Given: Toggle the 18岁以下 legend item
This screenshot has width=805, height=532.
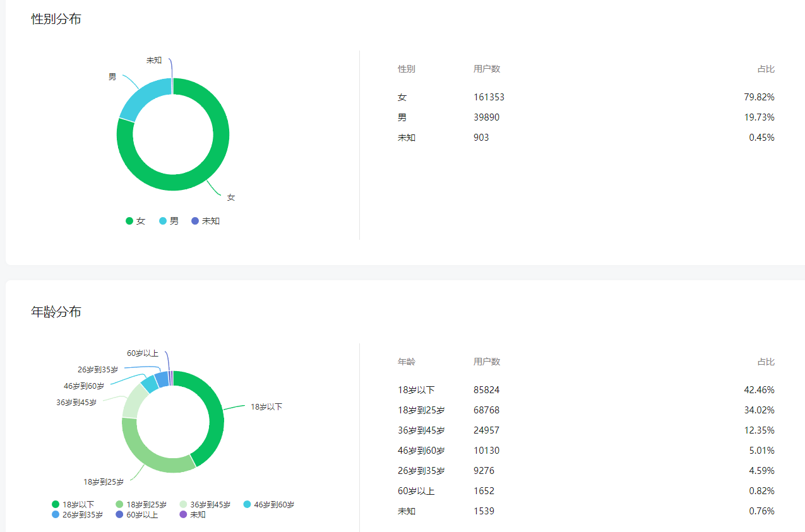Looking at the screenshot, I should click(73, 504).
